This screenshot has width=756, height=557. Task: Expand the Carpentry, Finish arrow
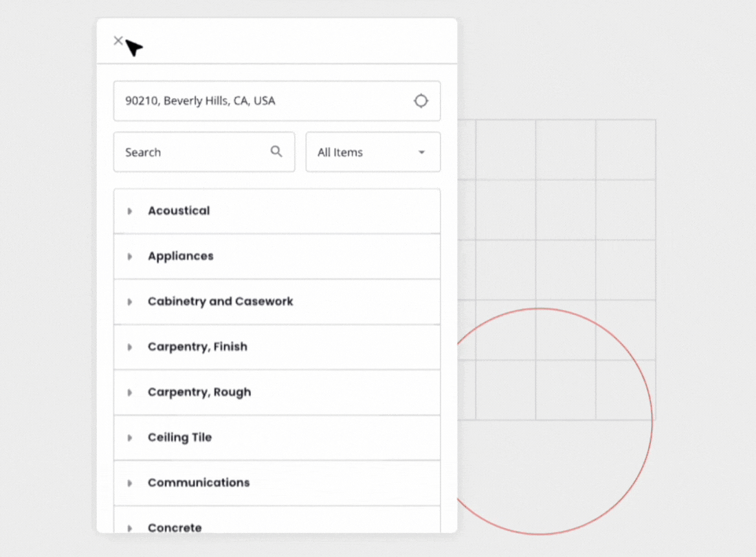129,347
